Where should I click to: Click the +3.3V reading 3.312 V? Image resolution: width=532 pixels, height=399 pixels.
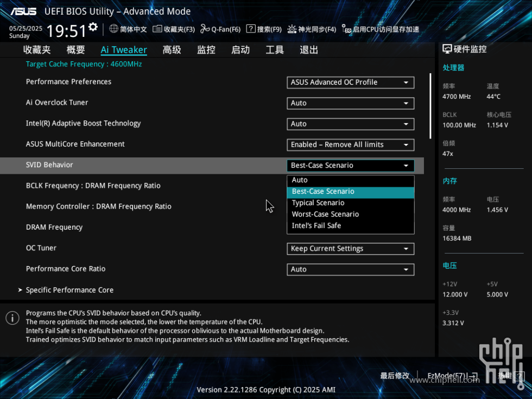pyautogui.click(x=453, y=323)
